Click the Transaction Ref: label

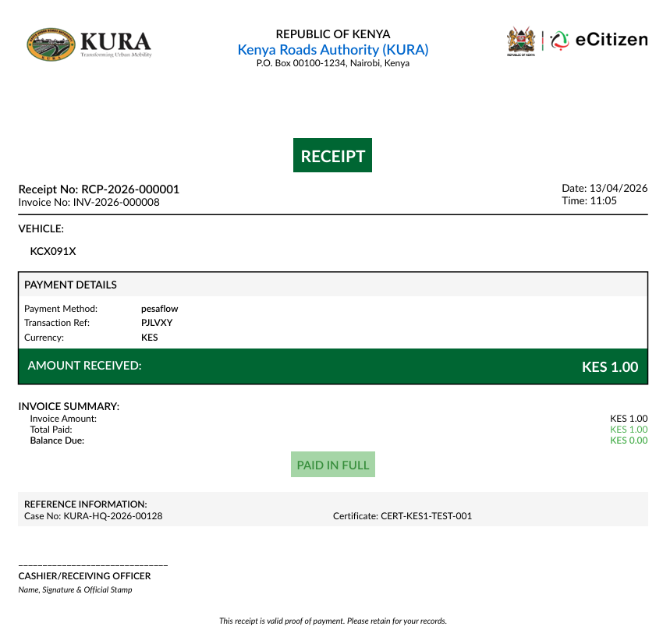point(57,323)
